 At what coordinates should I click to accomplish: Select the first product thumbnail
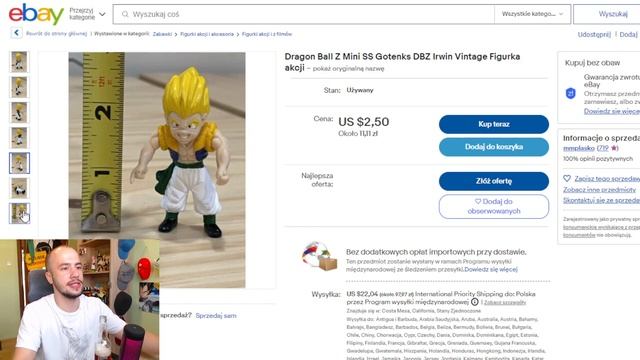pyautogui.click(x=19, y=62)
